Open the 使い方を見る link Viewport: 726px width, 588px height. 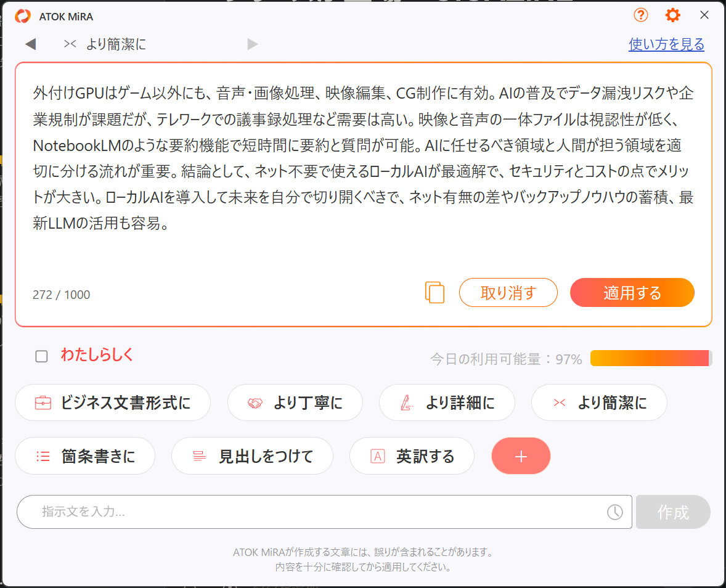pos(666,44)
